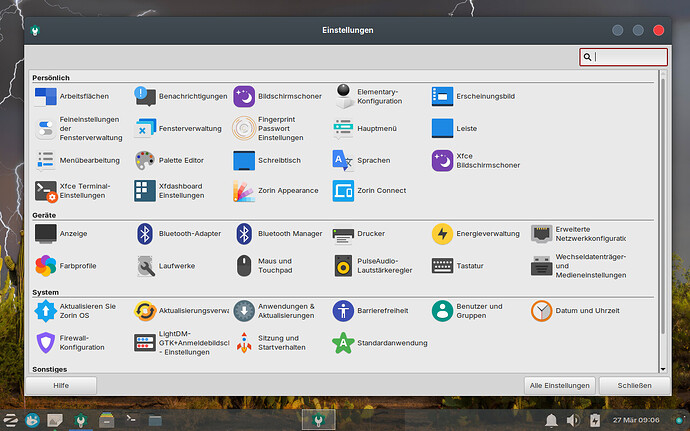
Task: Click the Schließen button
Action: coord(635,386)
